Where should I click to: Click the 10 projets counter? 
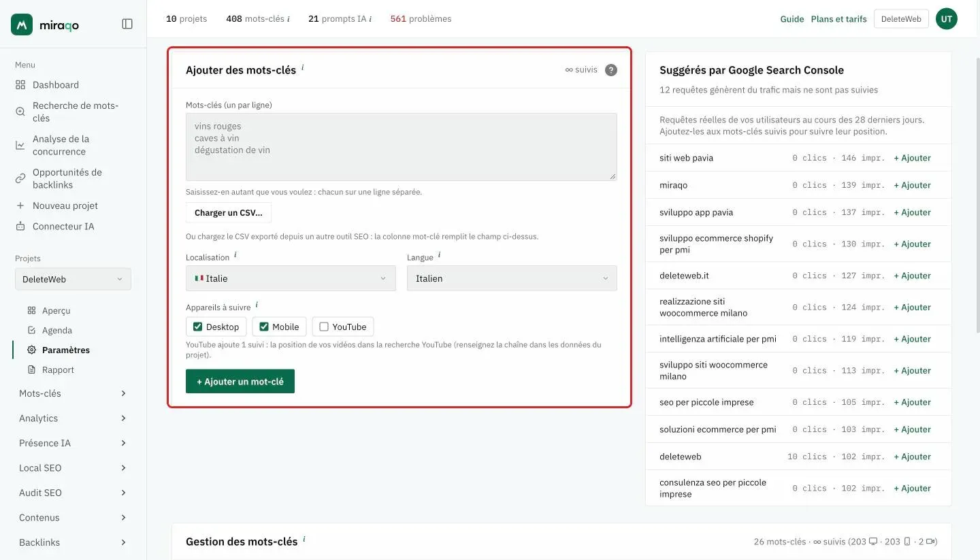[x=186, y=19]
